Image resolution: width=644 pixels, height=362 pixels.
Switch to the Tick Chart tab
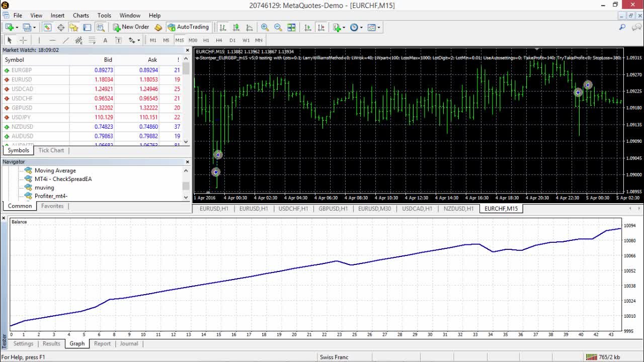click(x=51, y=150)
